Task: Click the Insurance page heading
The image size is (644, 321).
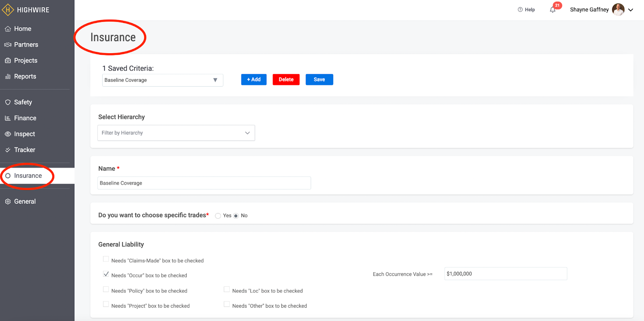Action: point(113,37)
